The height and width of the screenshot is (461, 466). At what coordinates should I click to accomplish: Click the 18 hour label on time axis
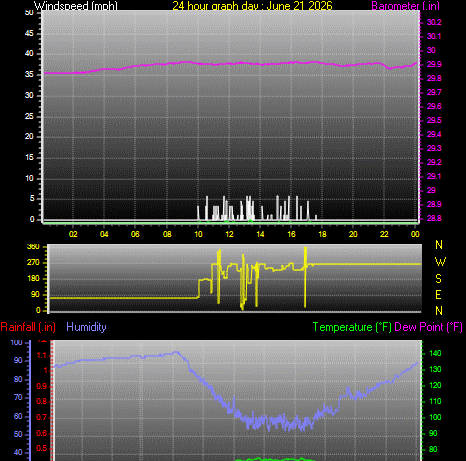[322, 234]
